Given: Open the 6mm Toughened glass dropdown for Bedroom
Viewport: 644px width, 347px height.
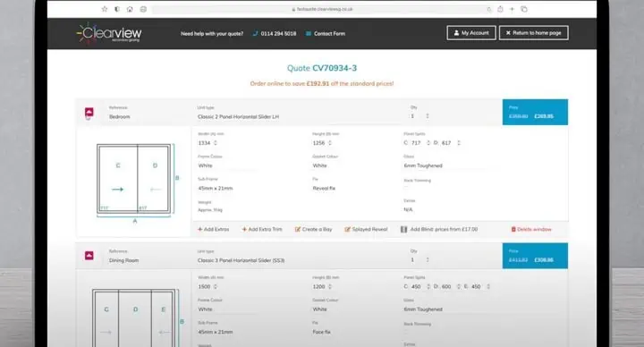Looking at the screenshot, I should tap(444, 165).
